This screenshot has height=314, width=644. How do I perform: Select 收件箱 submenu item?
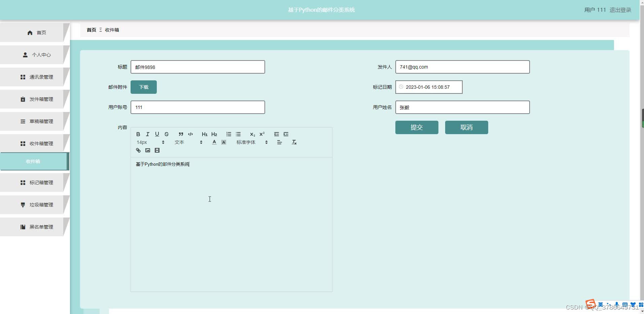pyautogui.click(x=34, y=161)
